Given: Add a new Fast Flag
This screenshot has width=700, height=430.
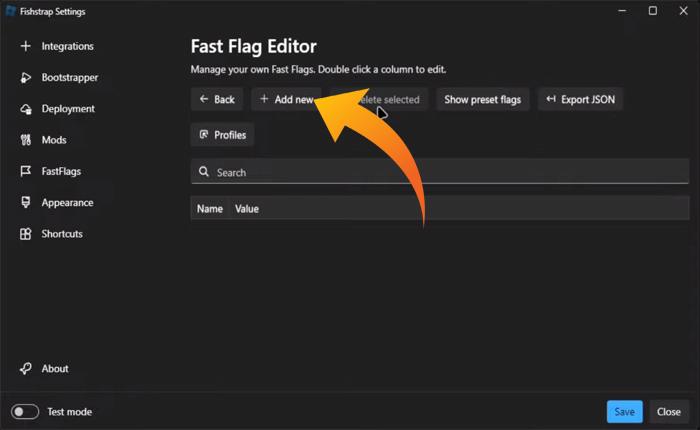Looking at the screenshot, I should [x=286, y=100].
